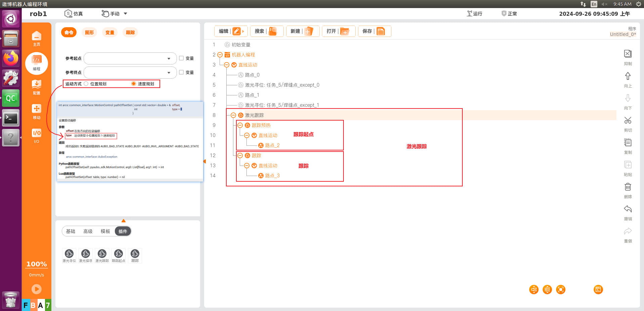Click the 新建 new program button
Image resolution: width=644 pixels, height=311 pixels.
(303, 31)
